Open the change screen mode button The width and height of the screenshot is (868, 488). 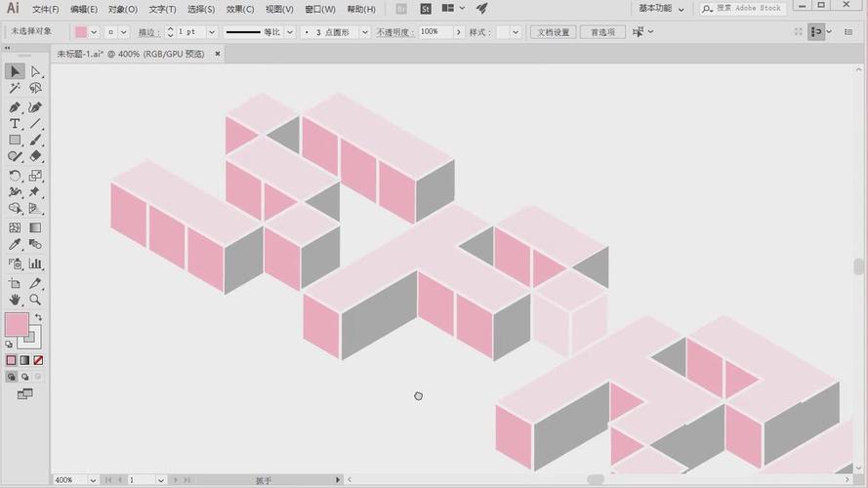[25, 394]
